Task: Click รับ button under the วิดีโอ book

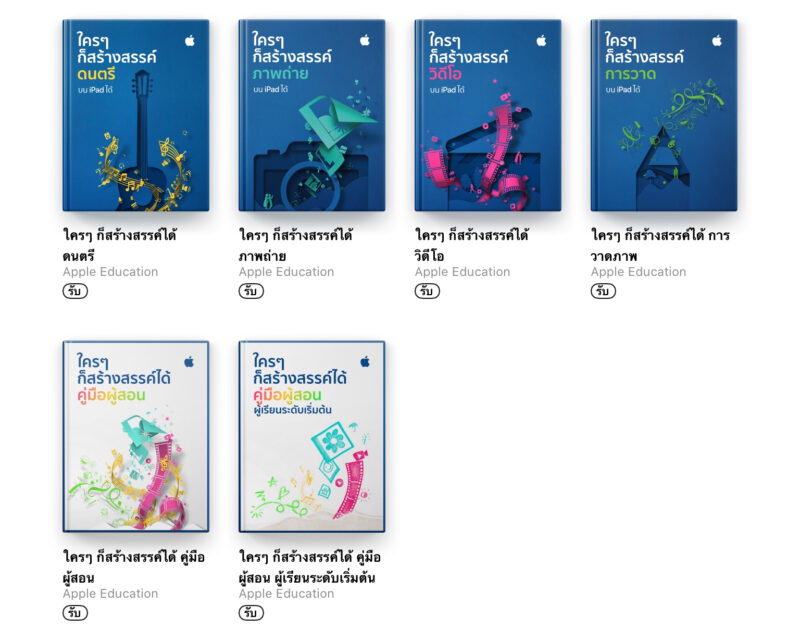Action: [x=427, y=291]
